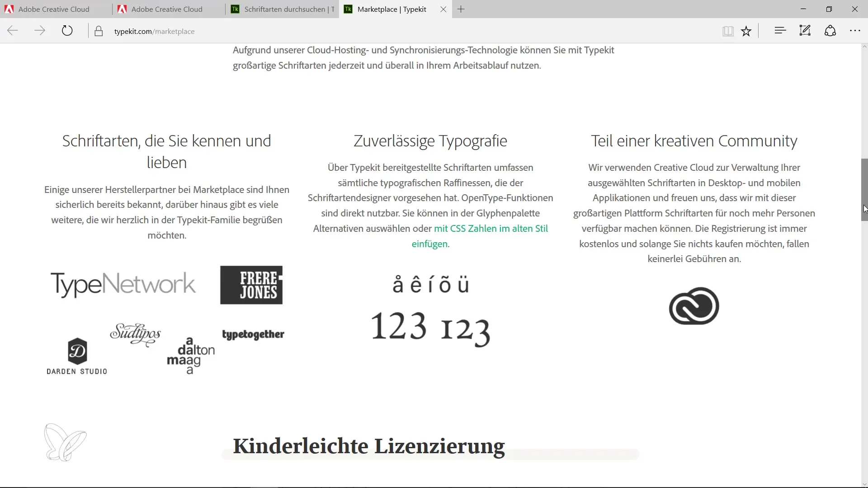Click the lock icon in the address bar
This screenshot has width=868, height=488.
99,31
